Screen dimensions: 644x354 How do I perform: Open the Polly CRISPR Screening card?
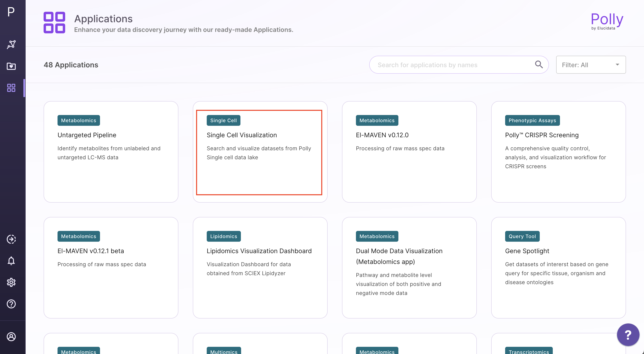tap(558, 152)
